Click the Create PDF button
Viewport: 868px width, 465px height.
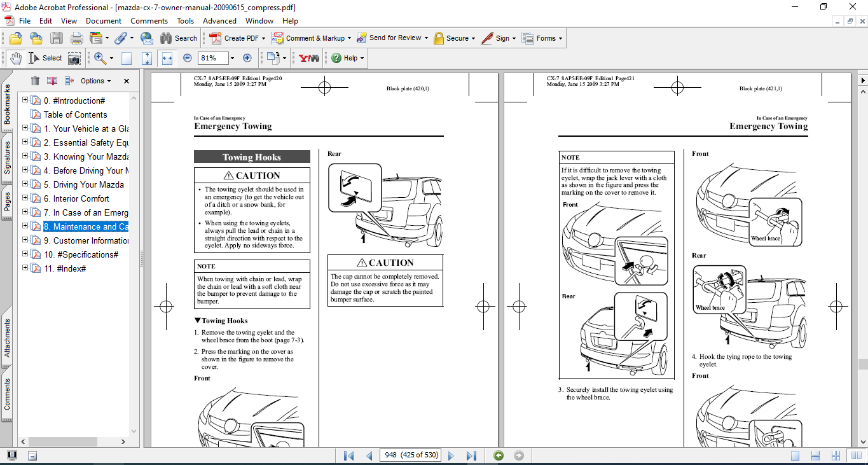click(235, 38)
